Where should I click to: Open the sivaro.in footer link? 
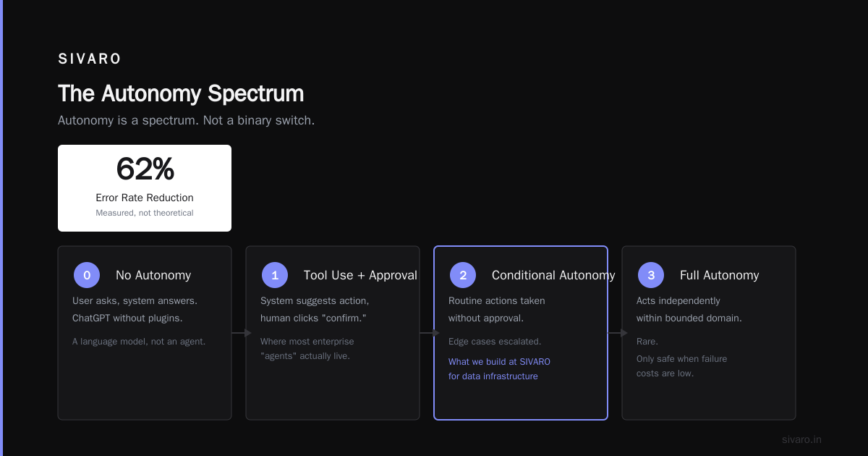pos(801,439)
